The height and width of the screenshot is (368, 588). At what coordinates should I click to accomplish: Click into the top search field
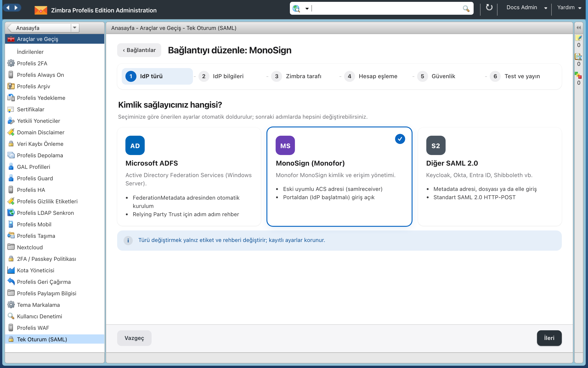pyautogui.click(x=386, y=9)
